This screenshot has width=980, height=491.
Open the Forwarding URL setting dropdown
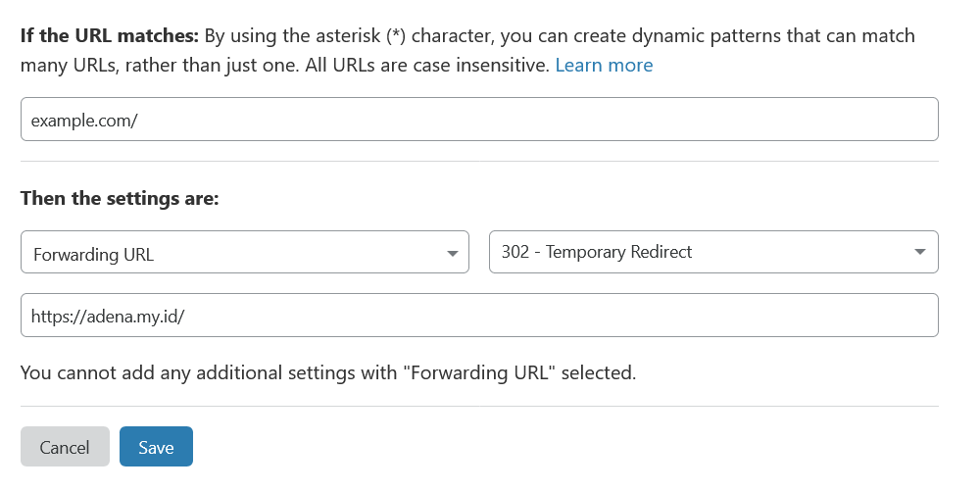pos(245,252)
